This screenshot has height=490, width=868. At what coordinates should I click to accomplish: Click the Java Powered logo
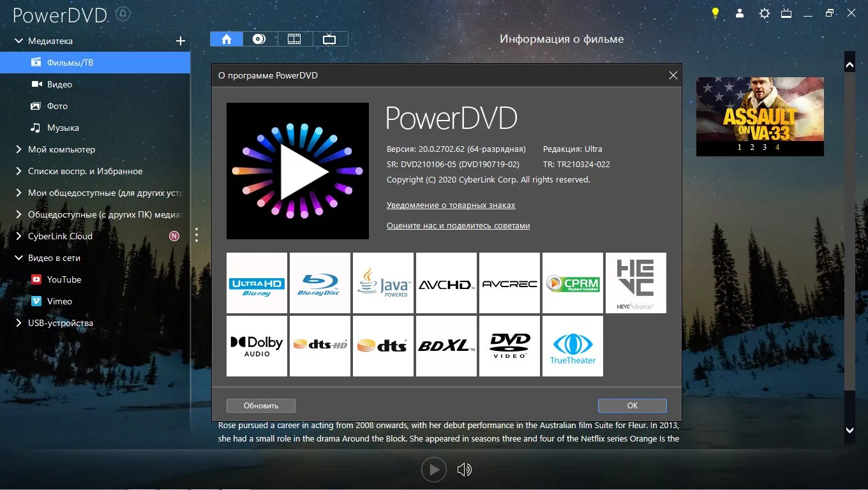(x=383, y=283)
